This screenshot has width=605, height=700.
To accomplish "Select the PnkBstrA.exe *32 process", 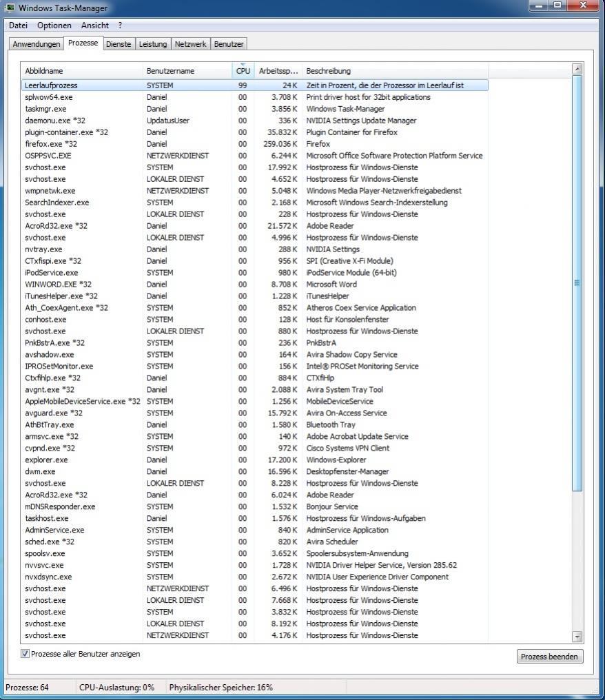I will (x=254, y=343).
